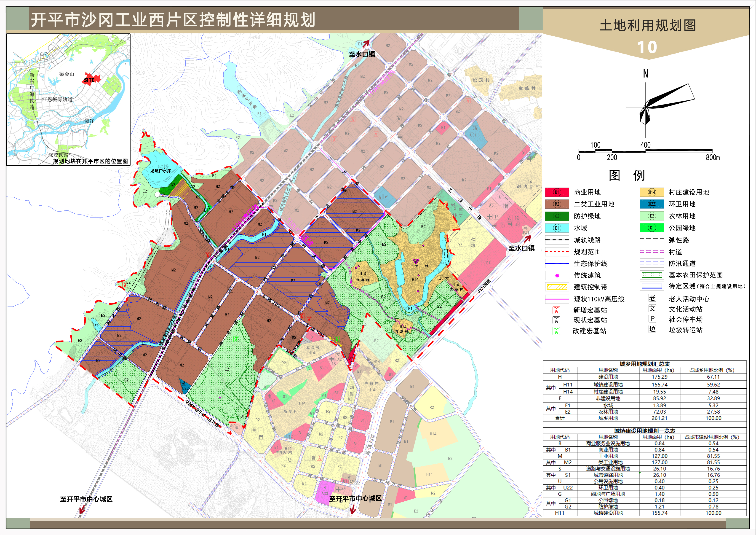The height and width of the screenshot is (535, 756).
Task: Click the magenta traditional building dot in legend
Action: (557, 275)
